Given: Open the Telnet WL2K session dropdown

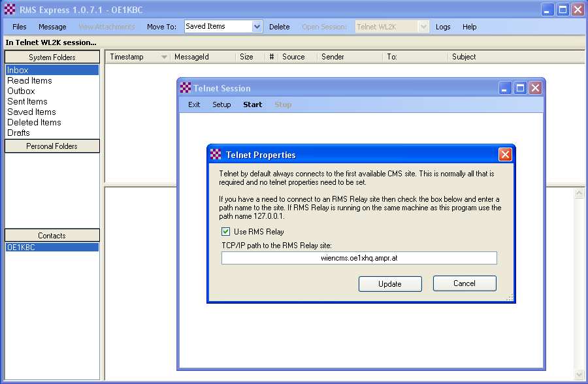Looking at the screenshot, I should [423, 27].
